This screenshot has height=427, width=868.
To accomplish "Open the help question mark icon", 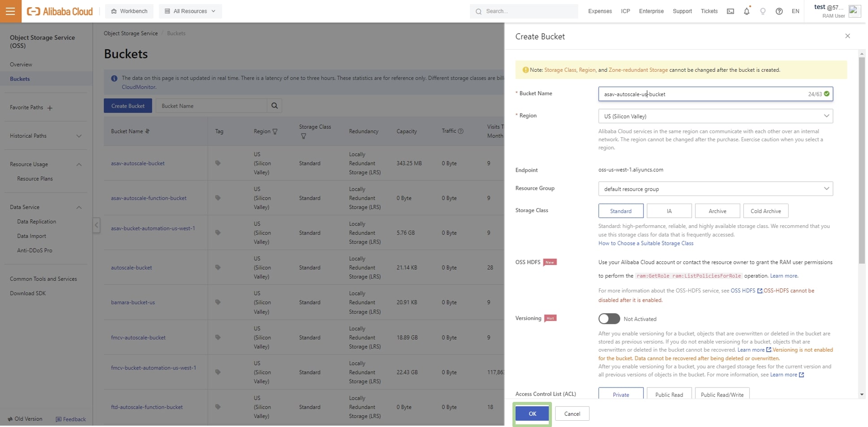I will click(779, 11).
